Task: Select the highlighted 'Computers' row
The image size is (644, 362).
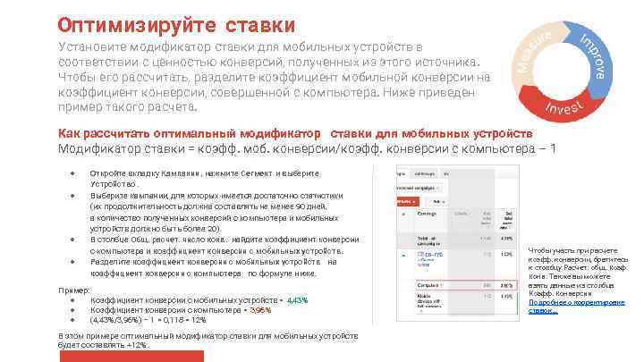Action: tap(466, 285)
